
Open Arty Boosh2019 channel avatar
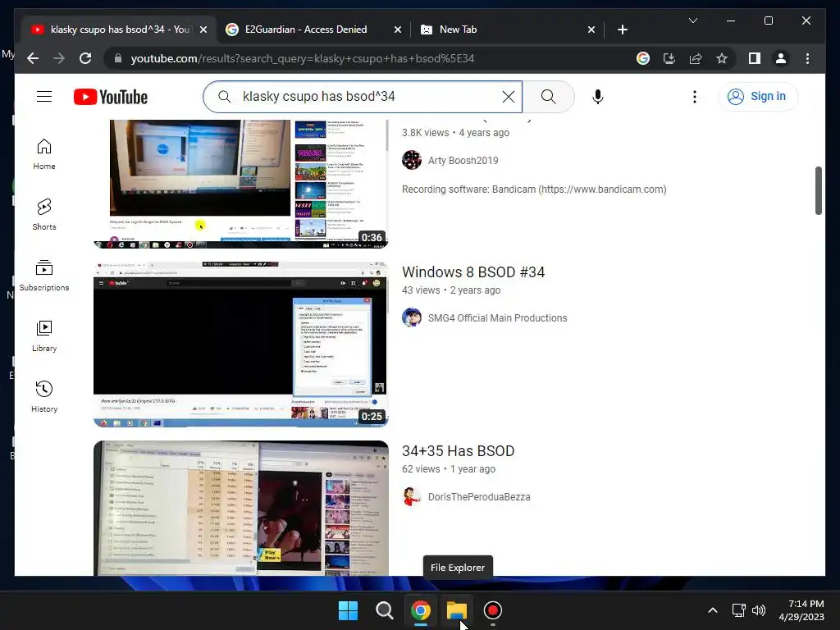pos(412,160)
